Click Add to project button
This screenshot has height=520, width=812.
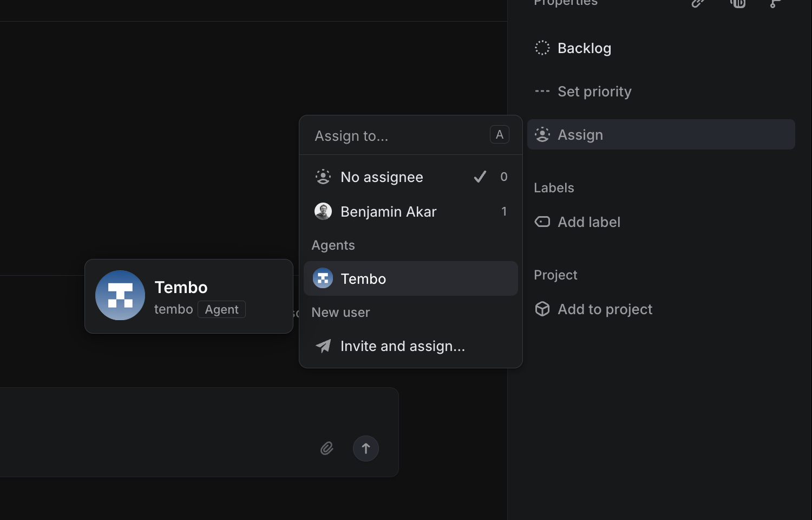coord(593,309)
